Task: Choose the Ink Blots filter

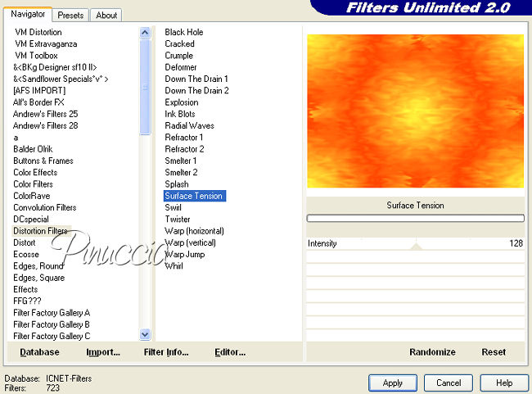Action: [x=180, y=114]
